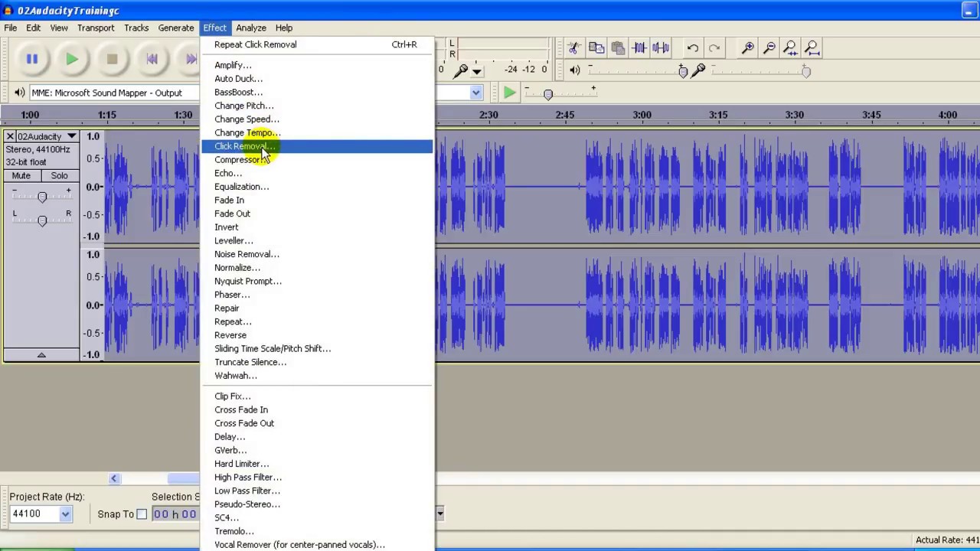Select the Change Pitch effect
980x551 pixels.
[317, 106]
